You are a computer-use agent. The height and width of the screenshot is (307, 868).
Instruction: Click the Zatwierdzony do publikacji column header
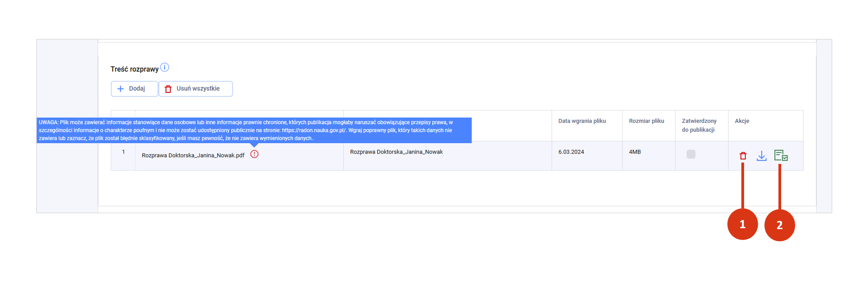(699, 125)
